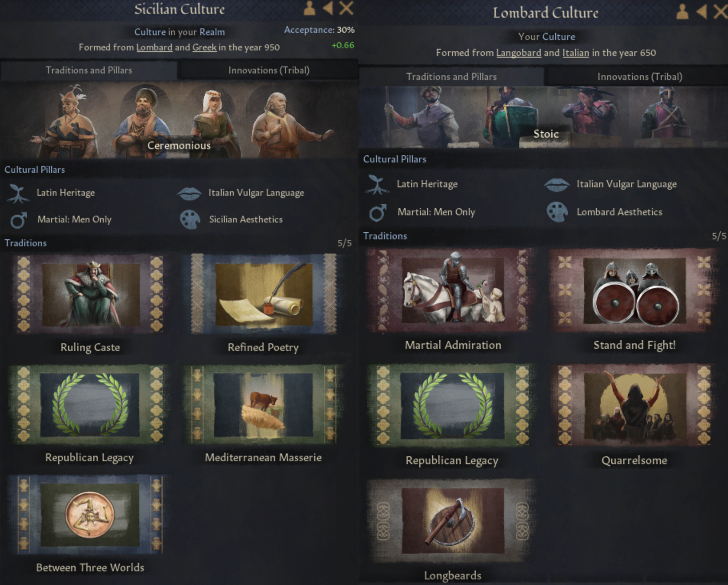
Task: Select the Mediterranean Masserie tradition icon
Action: (263, 404)
